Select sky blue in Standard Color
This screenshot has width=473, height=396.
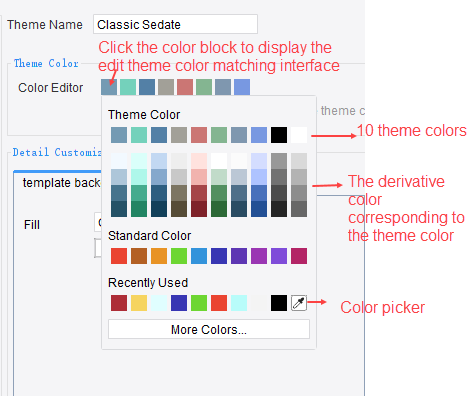coord(199,256)
